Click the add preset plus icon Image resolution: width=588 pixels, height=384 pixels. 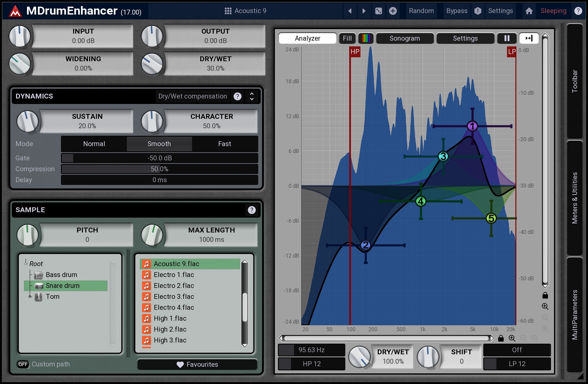click(393, 11)
